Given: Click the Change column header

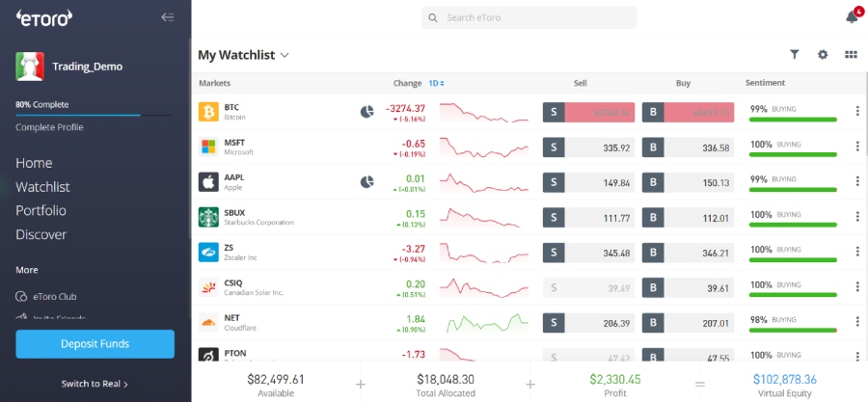Looking at the screenshot, I should [x=407, y=83].
